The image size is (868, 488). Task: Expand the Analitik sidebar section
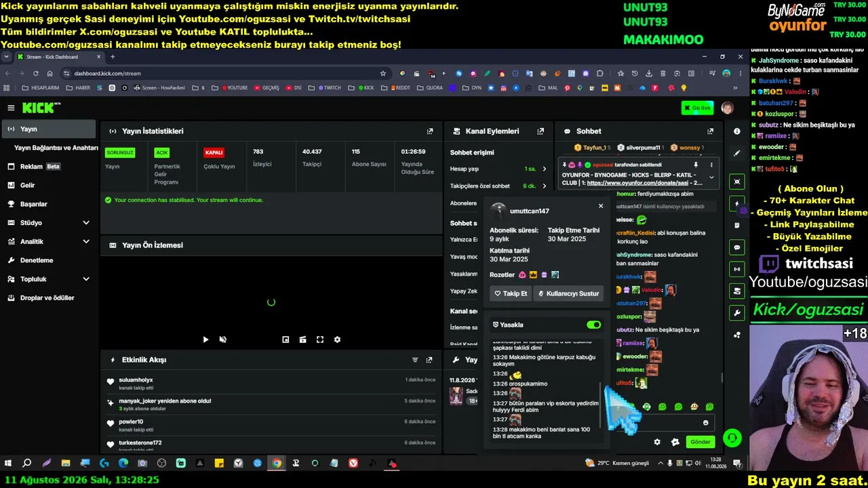49,241
